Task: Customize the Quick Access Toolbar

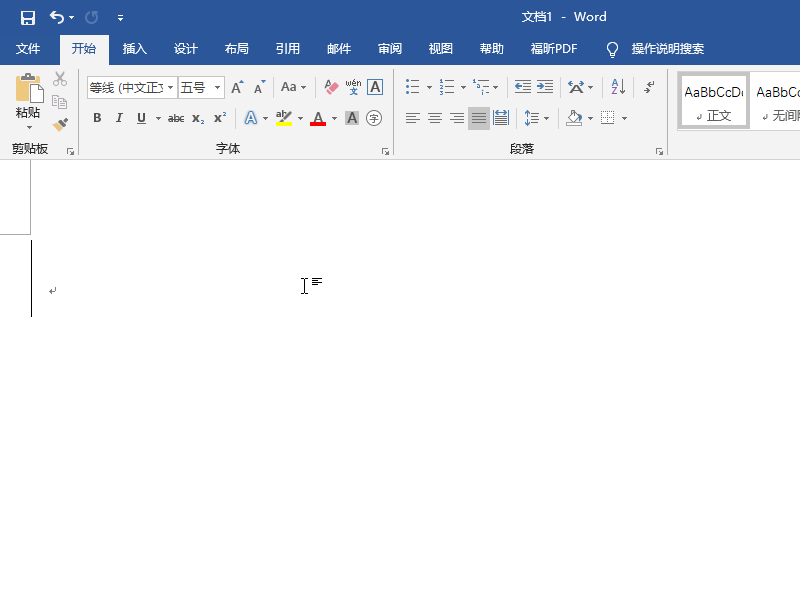Action: [120, 18]
